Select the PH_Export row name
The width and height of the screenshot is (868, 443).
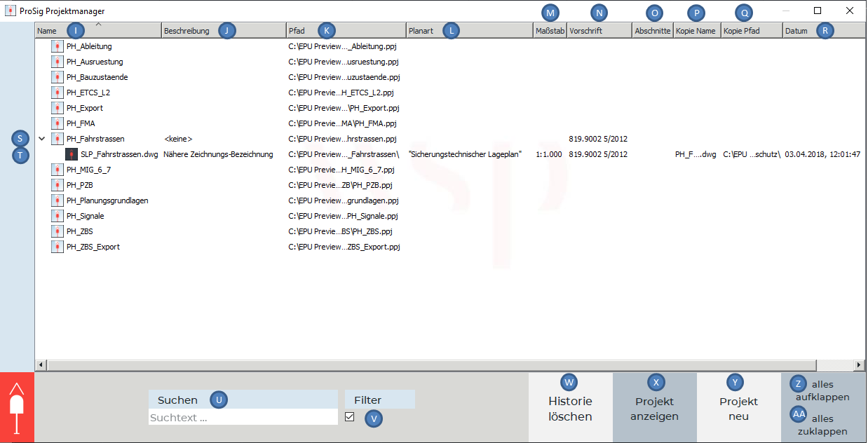click(x=85, y=108)
